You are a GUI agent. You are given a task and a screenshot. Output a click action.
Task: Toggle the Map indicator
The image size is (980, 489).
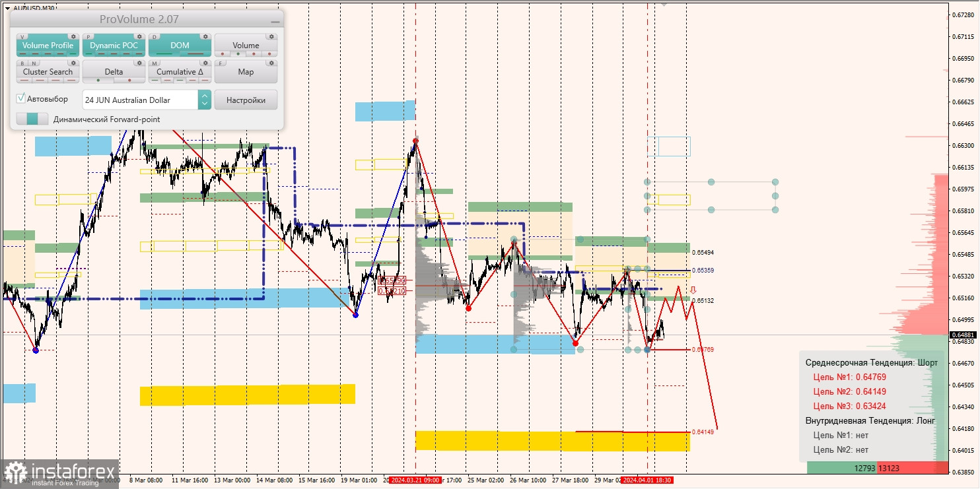(x=246, y=72)
